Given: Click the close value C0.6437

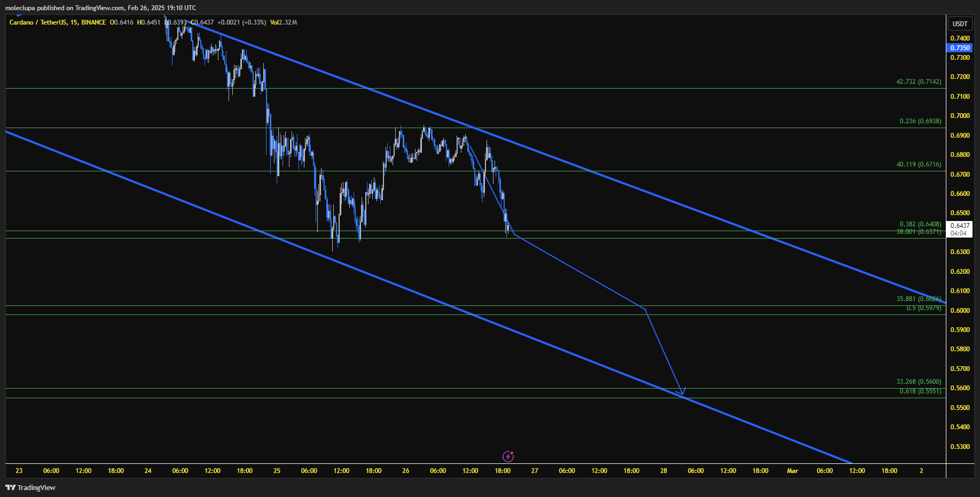Looking at the screenshot, I should tap(202, 22).
